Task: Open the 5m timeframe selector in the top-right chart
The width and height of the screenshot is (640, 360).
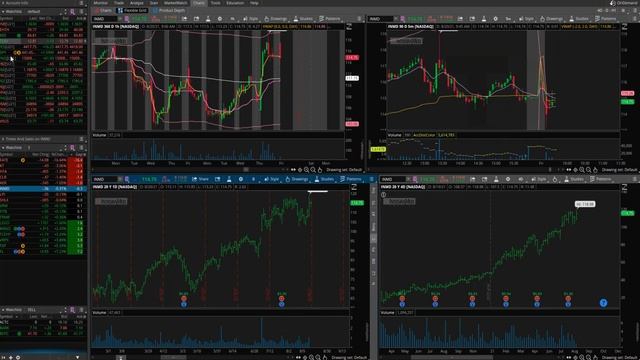Action: (x=508, y=19)
